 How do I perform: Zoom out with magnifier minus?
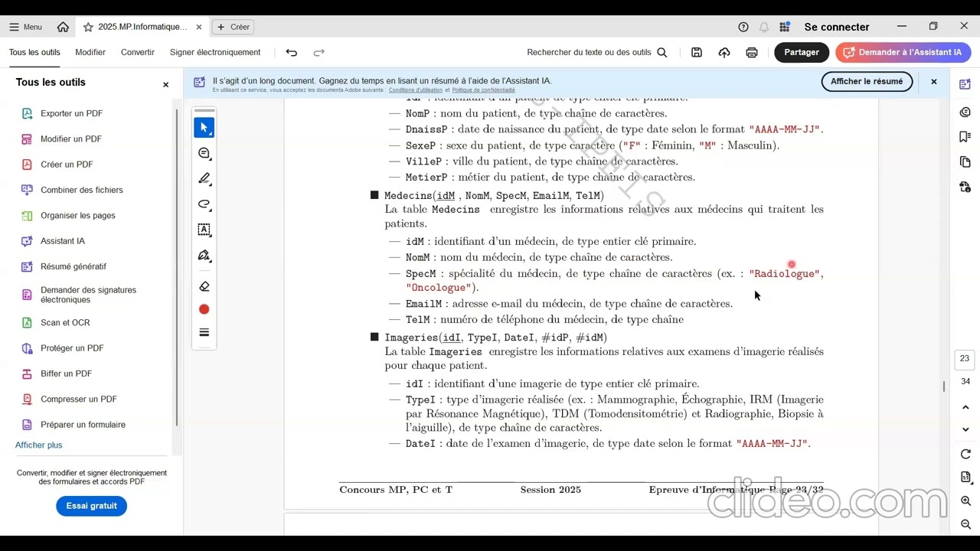tap(965, 524)
